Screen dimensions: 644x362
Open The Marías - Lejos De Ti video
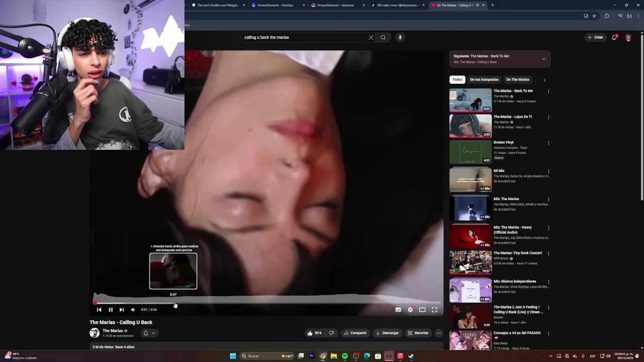513,117
